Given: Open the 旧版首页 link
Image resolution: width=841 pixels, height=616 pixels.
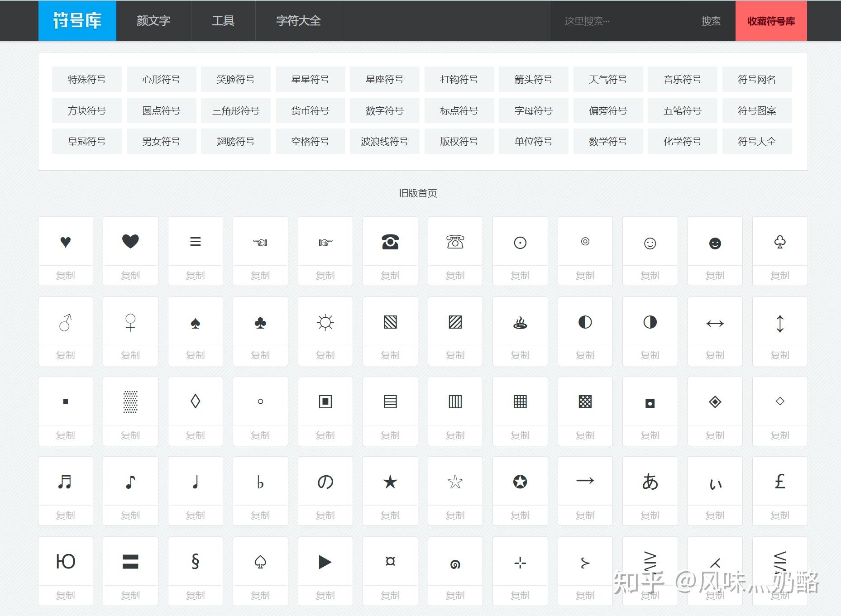Looking at the screenshot, I should (418, 193).
